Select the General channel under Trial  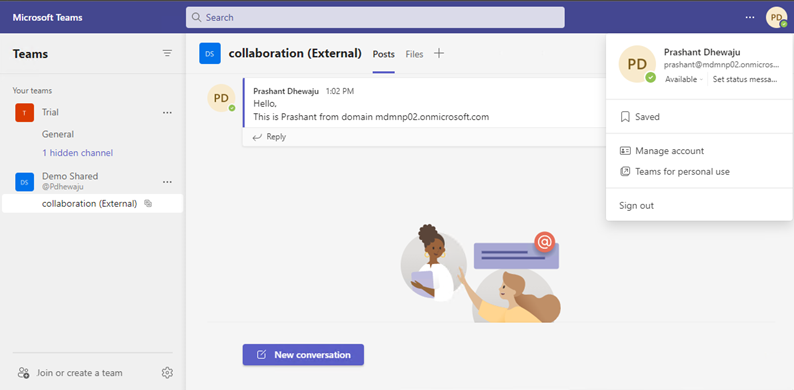coord(58,134)
